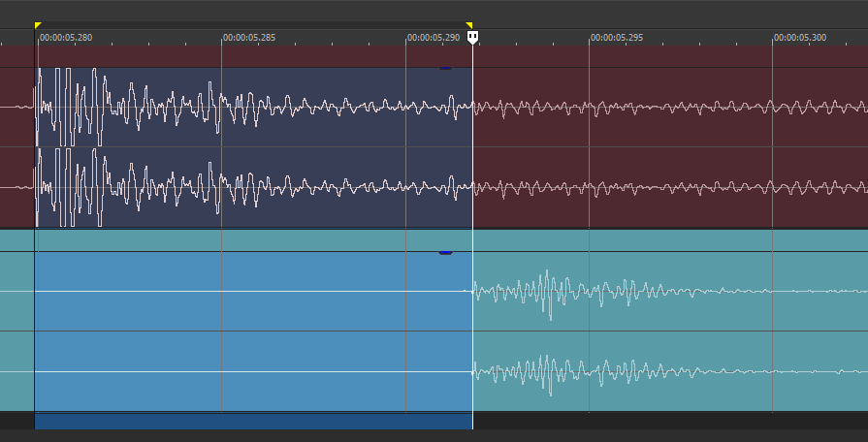This screenshot has height=442, width=868.
Task: Click the yellow loop region start marker
Action: [38, 25]
